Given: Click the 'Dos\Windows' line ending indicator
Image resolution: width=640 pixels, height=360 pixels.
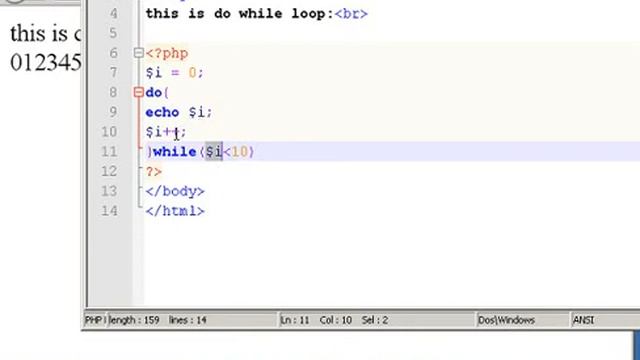Looking at the screenshot, I should (x=506, y=320).
